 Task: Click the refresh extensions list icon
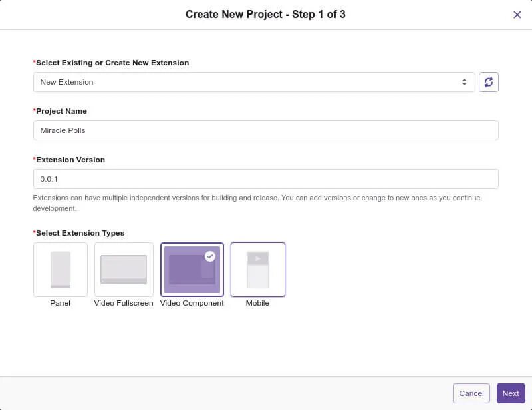coord(489,82)
